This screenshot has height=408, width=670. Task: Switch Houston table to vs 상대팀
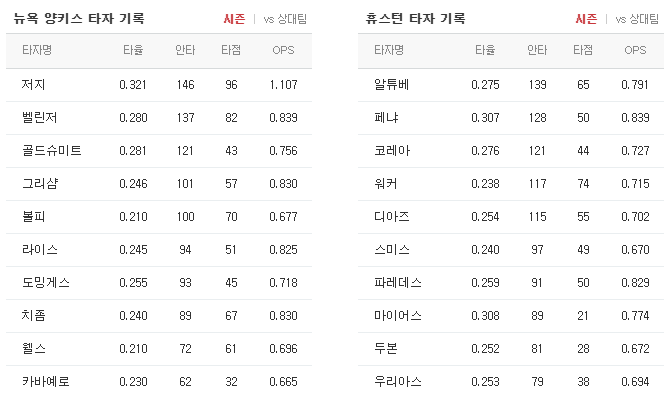(637, 19)
